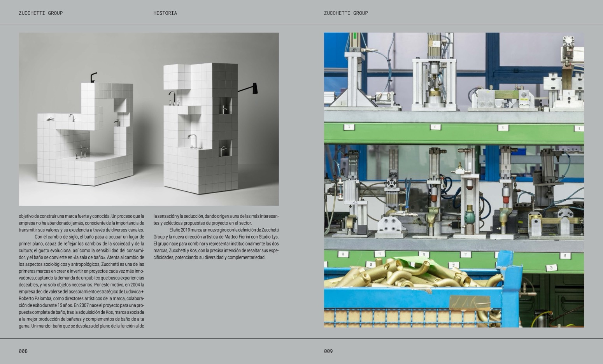
Task: Click the left page ZUCCHETTI GROUP header
Action: pyautogui.click(x=40, y=13)
